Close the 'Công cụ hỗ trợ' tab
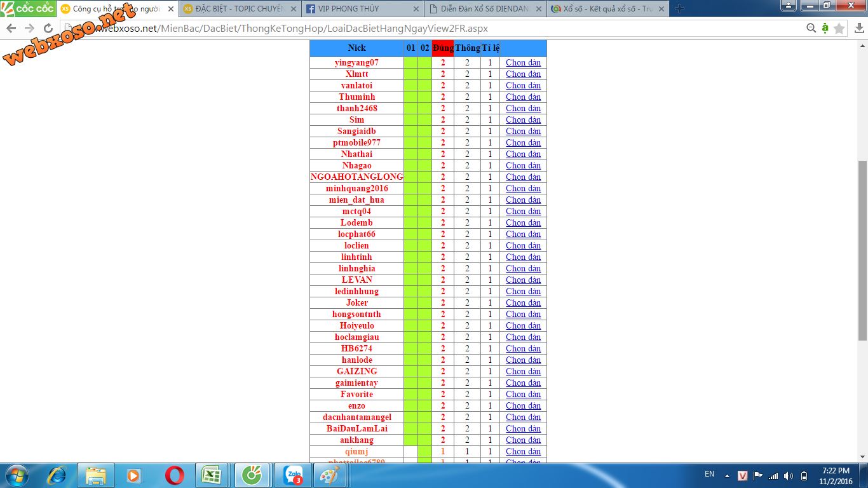868x488 pixels. pos(170,9)
